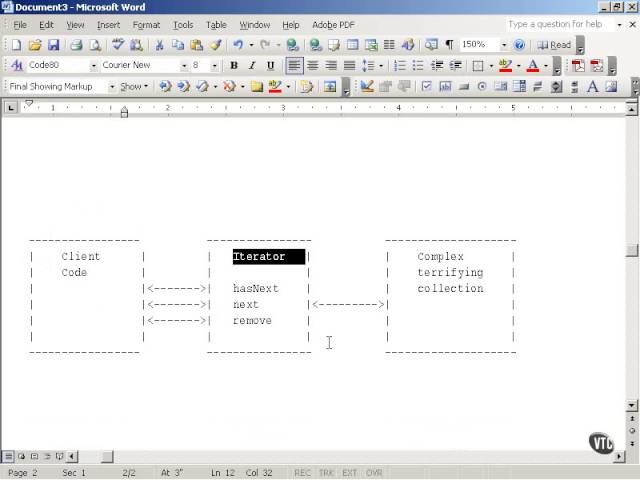640x480 pixels.
Task: Apply numbered list formatting
Action: [x=400, y=65]
